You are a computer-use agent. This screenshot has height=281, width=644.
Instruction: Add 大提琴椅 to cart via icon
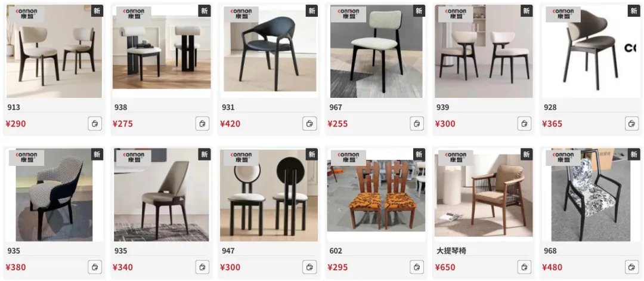tap(524, 267)
